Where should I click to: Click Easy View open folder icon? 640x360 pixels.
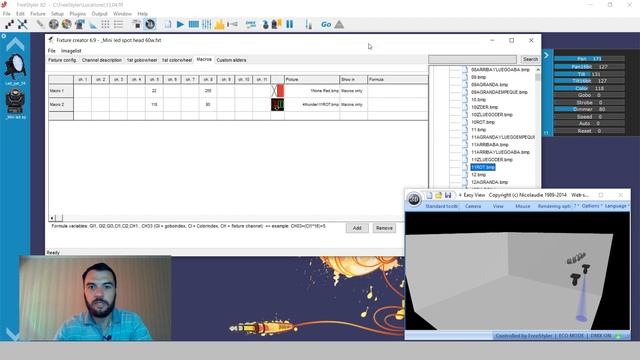[438, 196]
